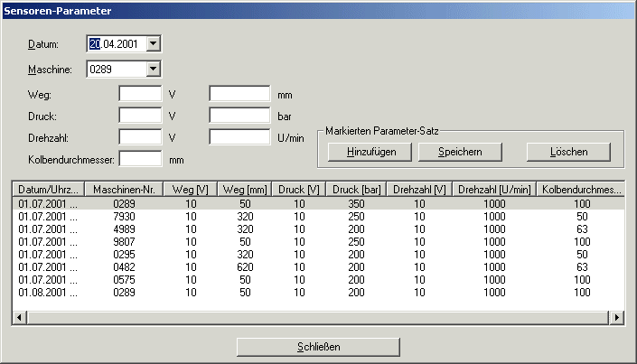Focus the Druck voltage input field

140,116
